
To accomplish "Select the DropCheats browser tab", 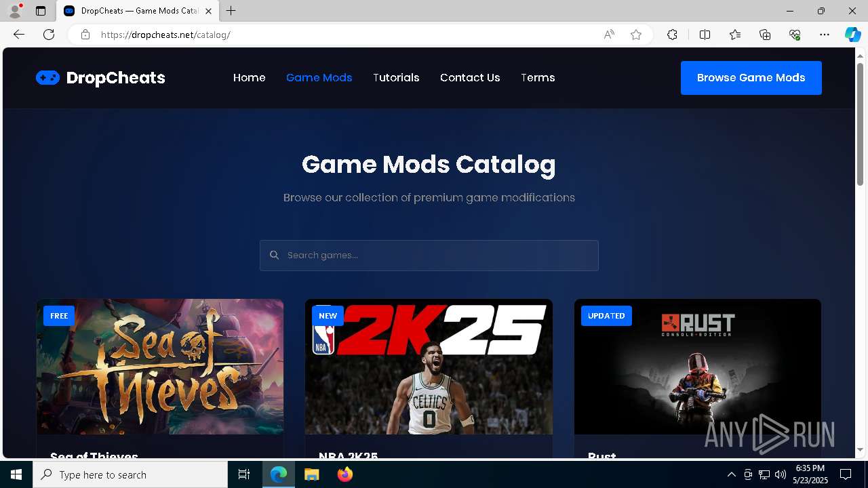I will 138,11.
